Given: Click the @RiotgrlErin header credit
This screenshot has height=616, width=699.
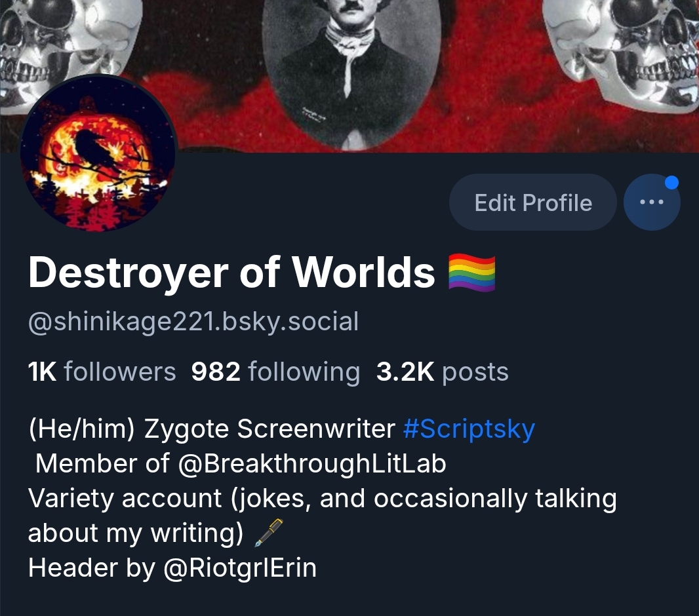Looking at the screenshot, I should click(x=240, y=568).
